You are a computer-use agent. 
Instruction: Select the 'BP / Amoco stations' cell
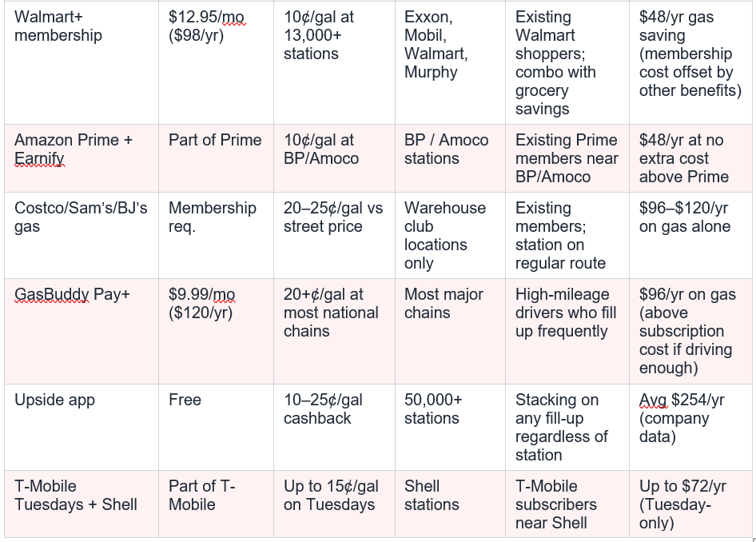(450, 158)
